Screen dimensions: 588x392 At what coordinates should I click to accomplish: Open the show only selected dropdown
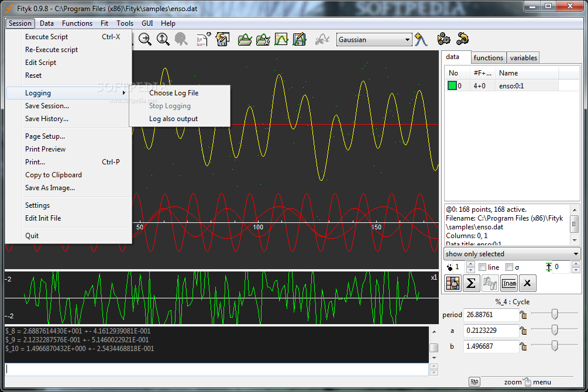[x=512, y=254]
